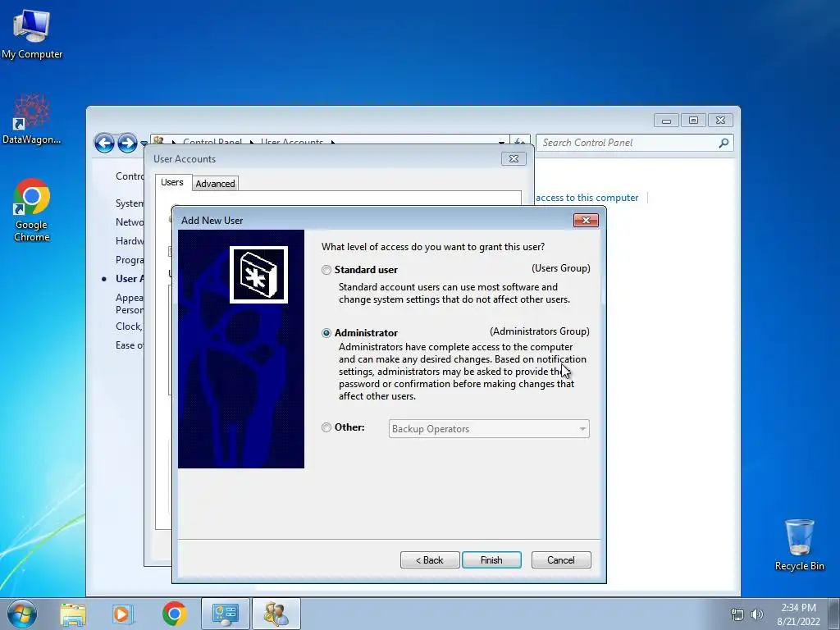Open recent pages dropdown beside forward arrow
The image size is (840, 630).
[x=144, y=144]
